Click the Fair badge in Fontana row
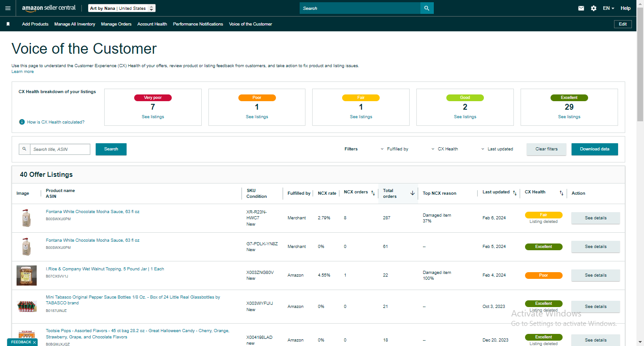Viewport: 644px width, 346px height. tap(543, 215)
